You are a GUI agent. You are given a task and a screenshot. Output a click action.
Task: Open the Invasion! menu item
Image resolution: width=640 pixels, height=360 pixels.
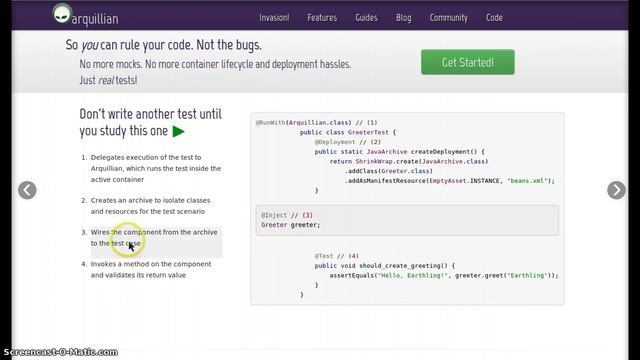pos(274,18)
